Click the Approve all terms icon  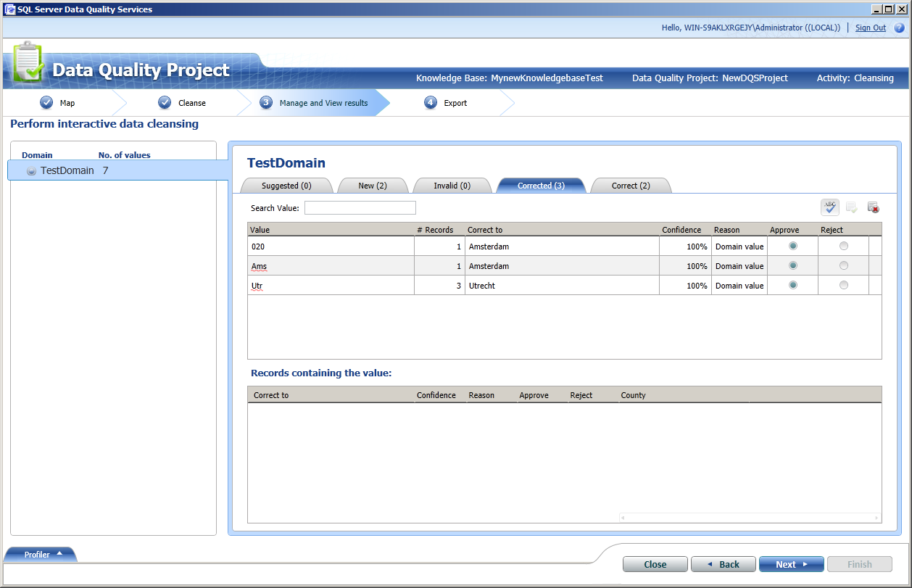tap(851, 207)
